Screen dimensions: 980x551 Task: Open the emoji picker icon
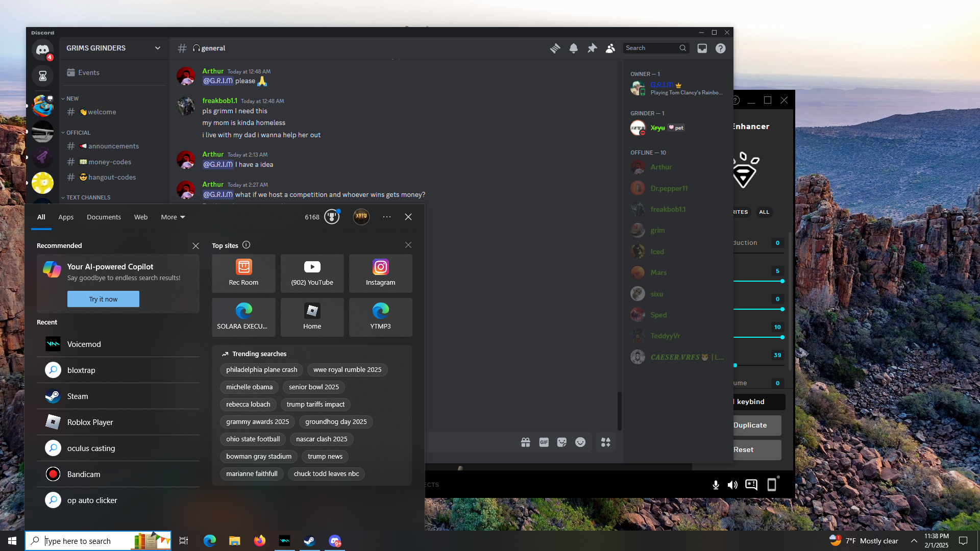(580, 442)
